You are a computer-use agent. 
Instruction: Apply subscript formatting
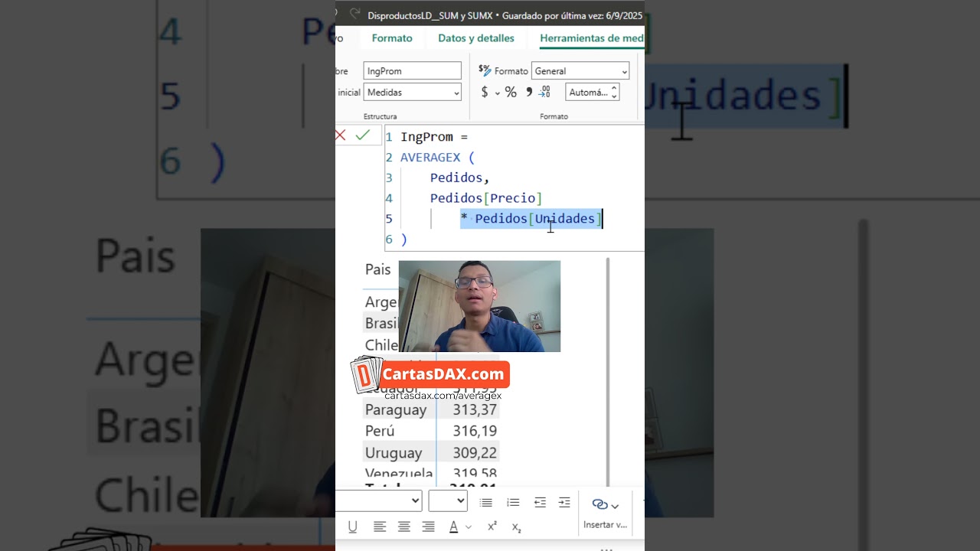tap(517, 527)
